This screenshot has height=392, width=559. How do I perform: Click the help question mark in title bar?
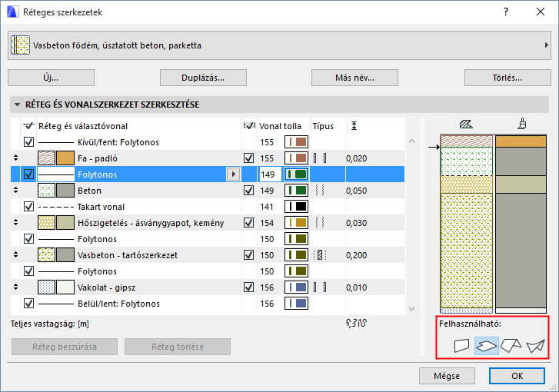(x=506, y=12)
